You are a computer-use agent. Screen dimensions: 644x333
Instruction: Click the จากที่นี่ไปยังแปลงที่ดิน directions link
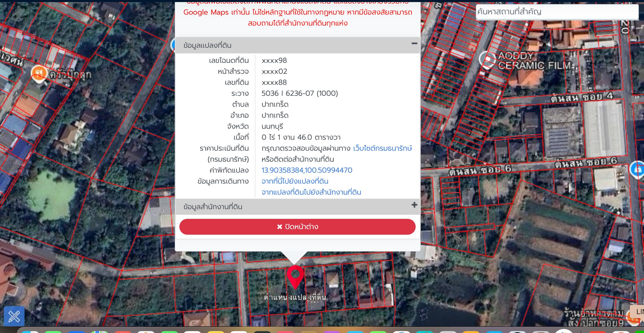[x=295, y=181]
